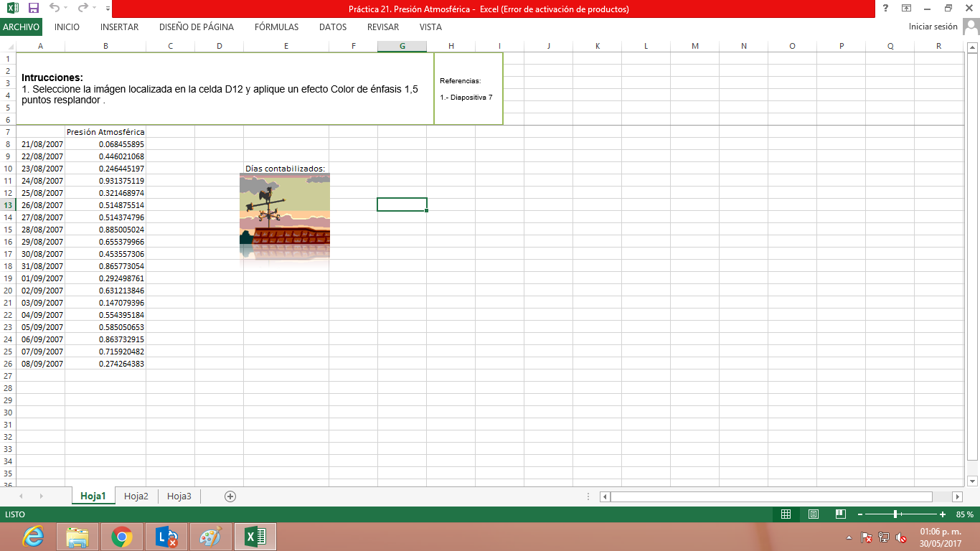Switch to Page Layout view
The width and height of the screenshot is (980, 551).
[814, 514]
